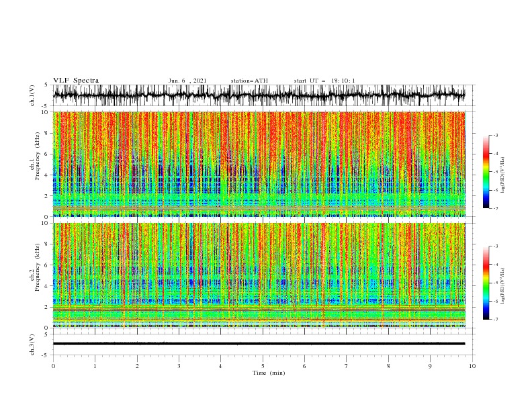Click the ch.1 PSD color bar
Image resolution: width=532 pixels, height=411 pixels.
point(486,172)
